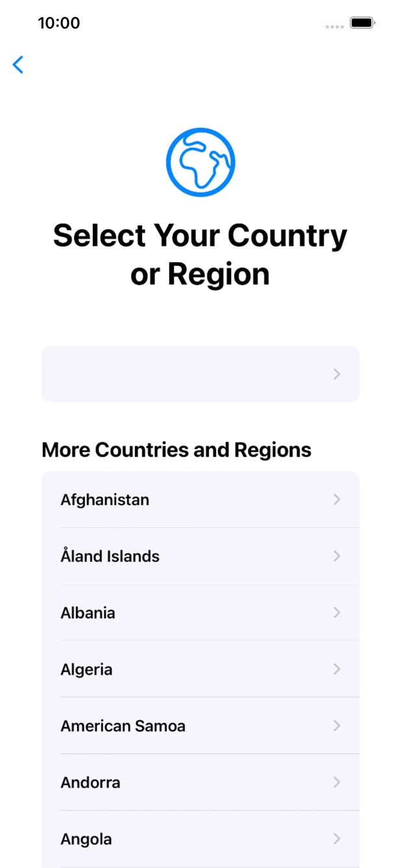Click the blue globe icon
The image size is (401, 868).
[x=200, y=161]
